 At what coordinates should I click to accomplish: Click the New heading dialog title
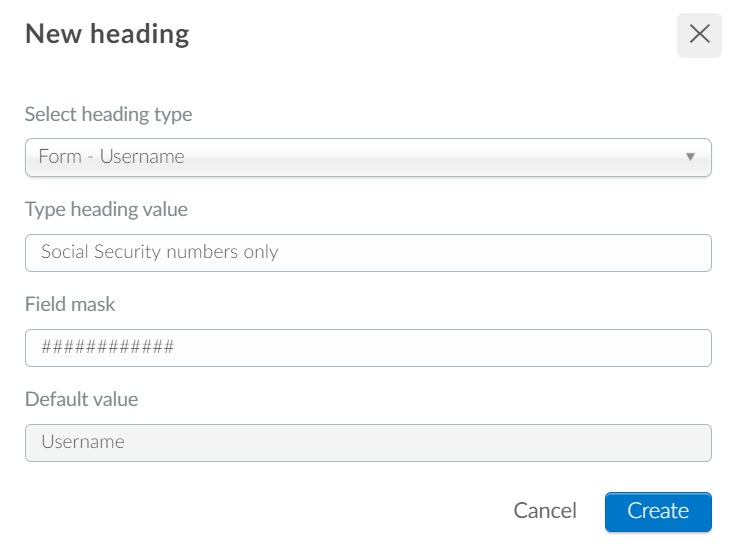(107, 34)
